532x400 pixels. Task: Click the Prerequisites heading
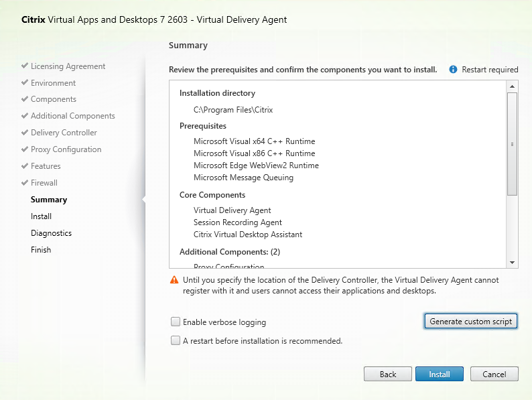(203, 126)
